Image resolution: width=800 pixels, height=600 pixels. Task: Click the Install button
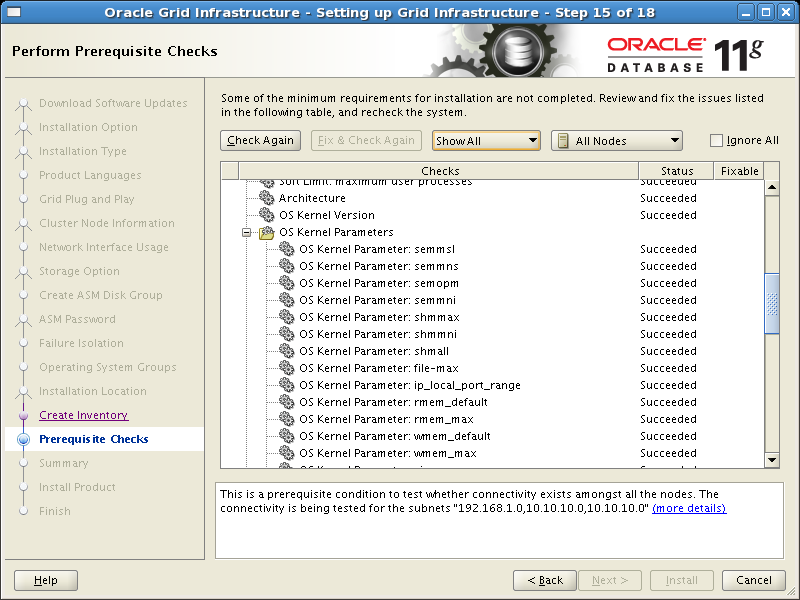pyautogui.click(x=682, y=580)
